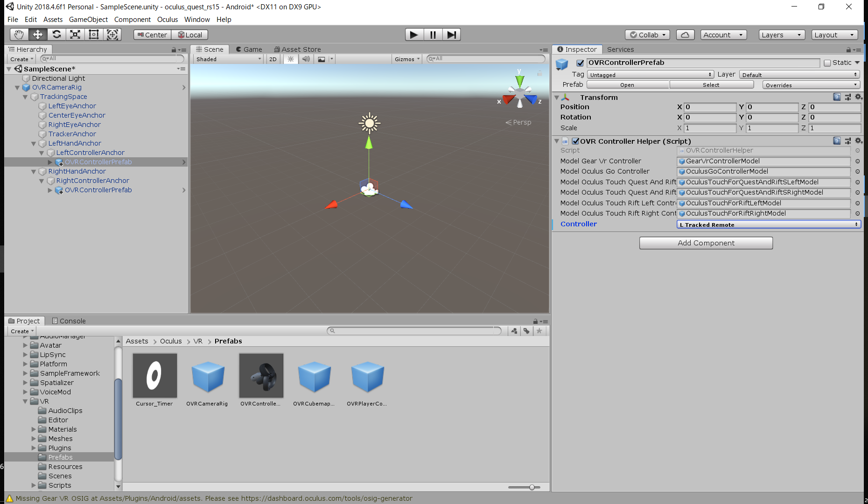The image size is (868, 504).
Task: Switch to the Game tab
Action: point(249,49)
